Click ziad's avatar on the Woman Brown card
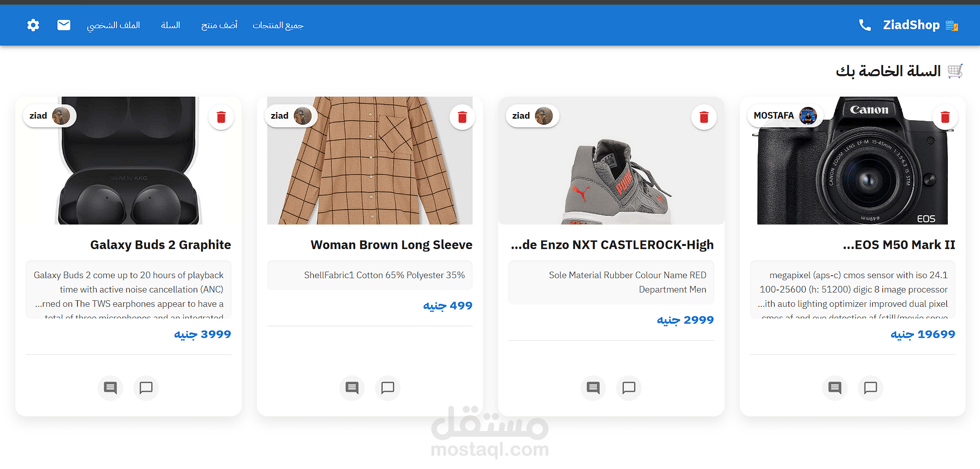This screenshot has height=469, width=980. tap(302, 116)
